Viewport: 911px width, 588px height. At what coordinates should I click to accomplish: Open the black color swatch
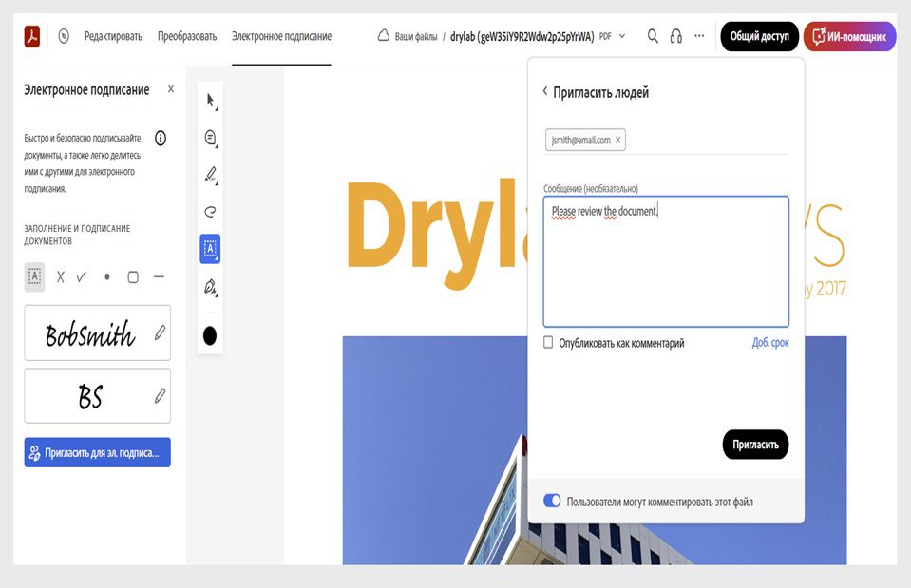pos(210,335)
